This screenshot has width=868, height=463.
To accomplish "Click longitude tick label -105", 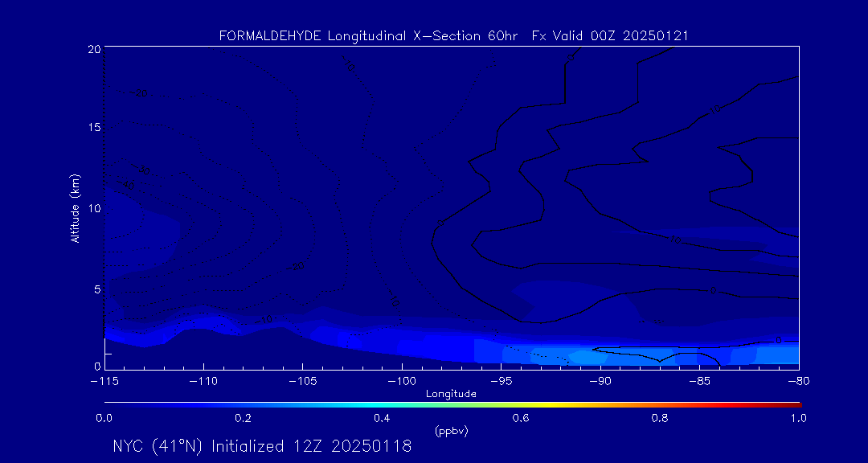I will click(x=303, y=382).
